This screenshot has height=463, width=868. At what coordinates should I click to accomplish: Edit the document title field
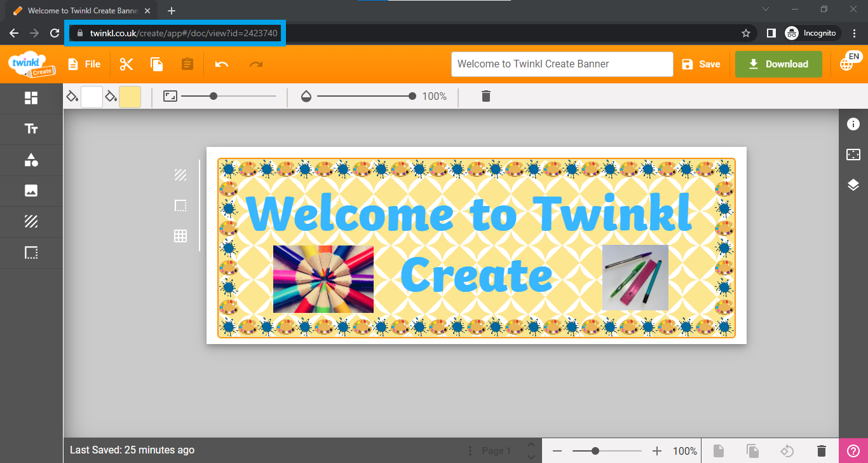(x=562, y=64)
